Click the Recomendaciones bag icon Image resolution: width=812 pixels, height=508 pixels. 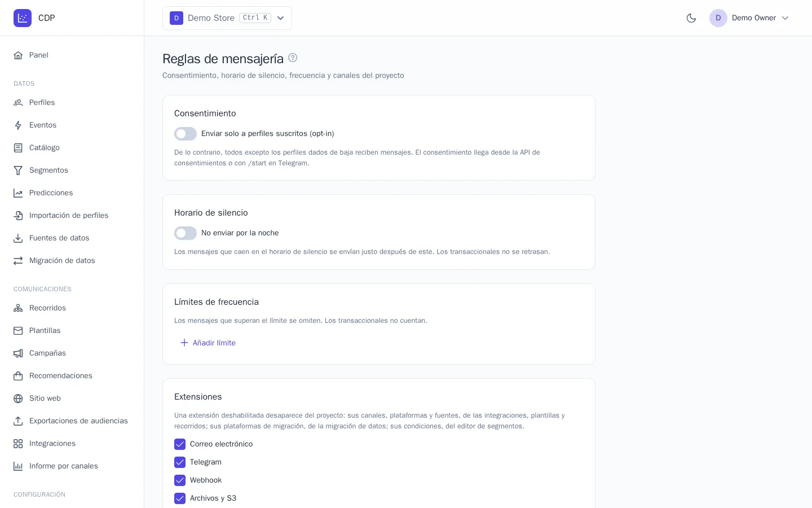tap(18, 376)
